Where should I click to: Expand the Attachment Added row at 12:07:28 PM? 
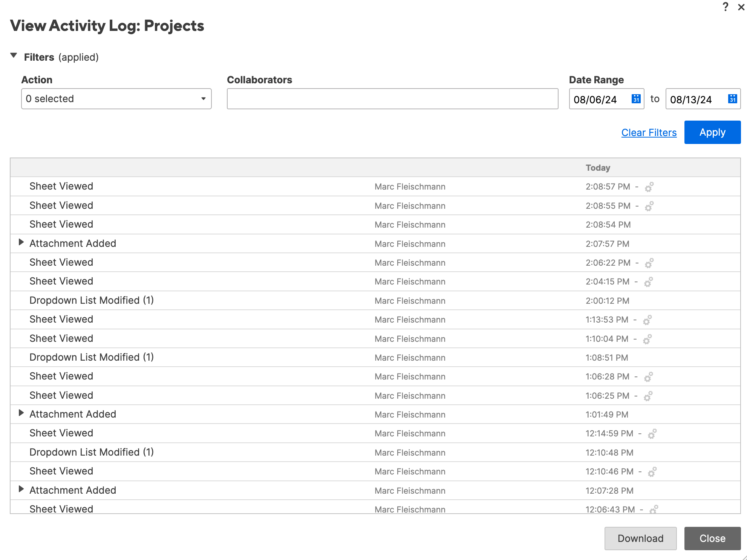click(x=21, y=490)
